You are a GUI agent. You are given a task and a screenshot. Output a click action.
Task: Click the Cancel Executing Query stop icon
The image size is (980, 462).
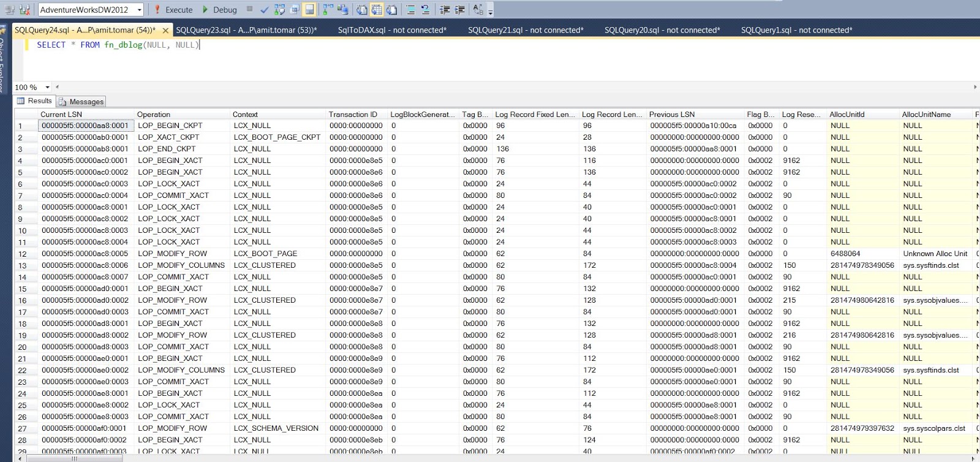click(x=249, y=9)
